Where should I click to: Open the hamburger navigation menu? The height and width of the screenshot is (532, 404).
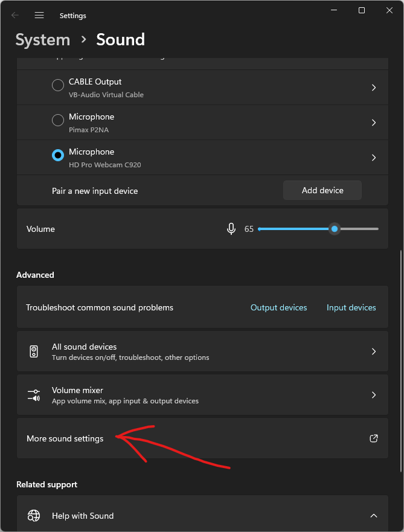tap(39, 15)
